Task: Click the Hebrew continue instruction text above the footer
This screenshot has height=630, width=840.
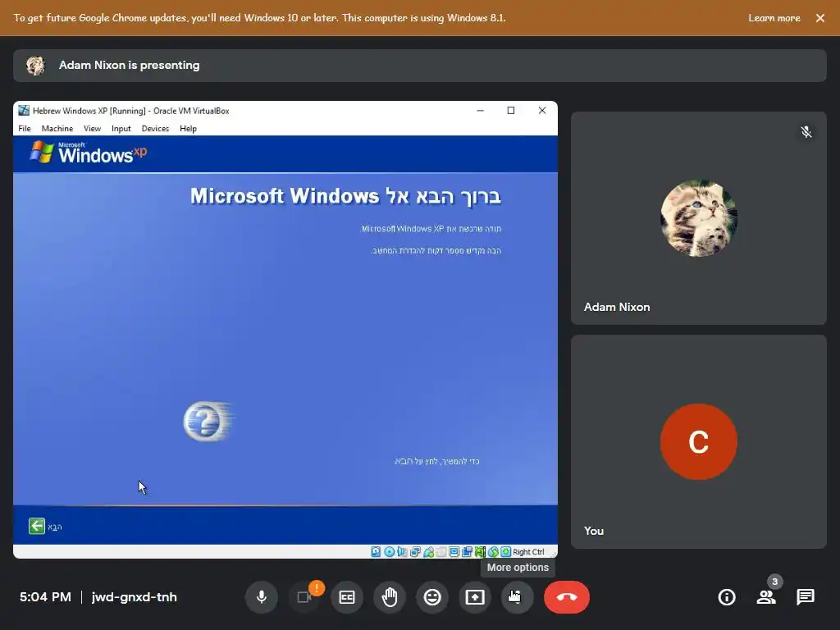Action: tap(436, 461)
